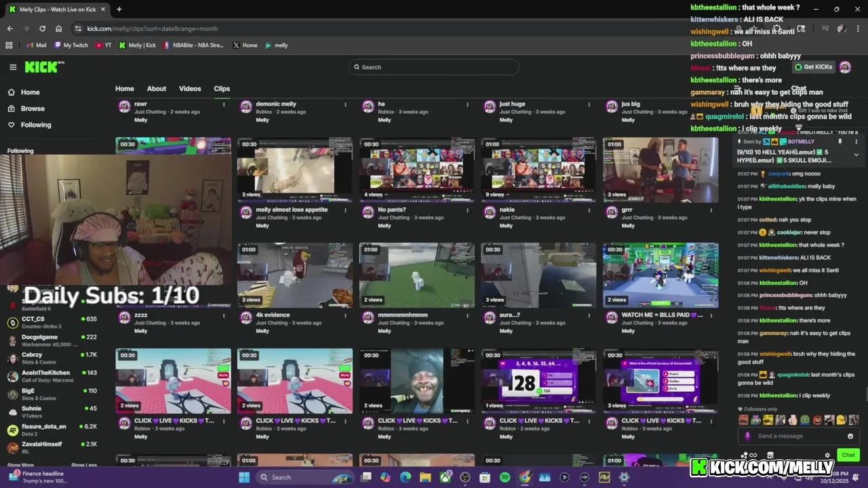868x488 pixels.
Task: Open the chat shop icon
Action: 770,455
